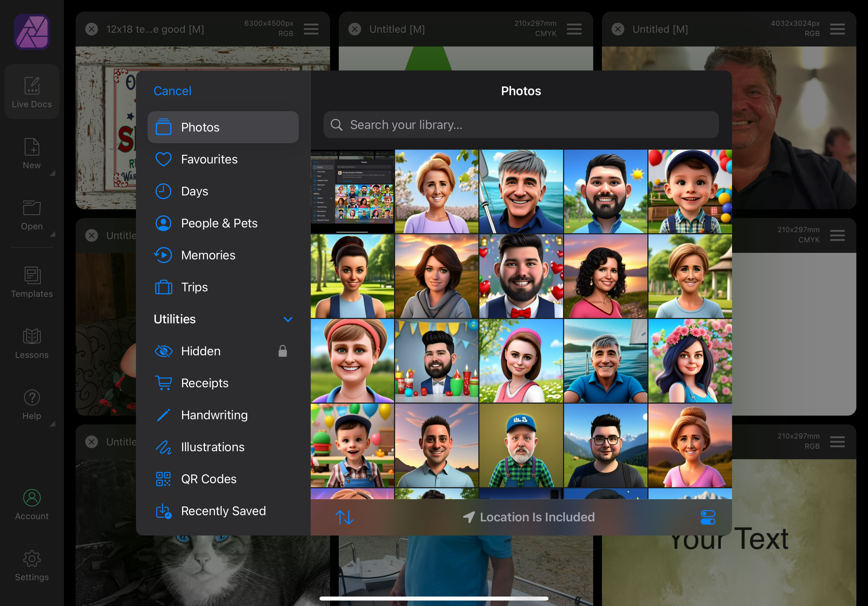The width and height of the screenshot is (868, 606).
Task: Open menu for second-row 210x297mm CMYK card
Action: pyautogui.click(x=837, y=235)
